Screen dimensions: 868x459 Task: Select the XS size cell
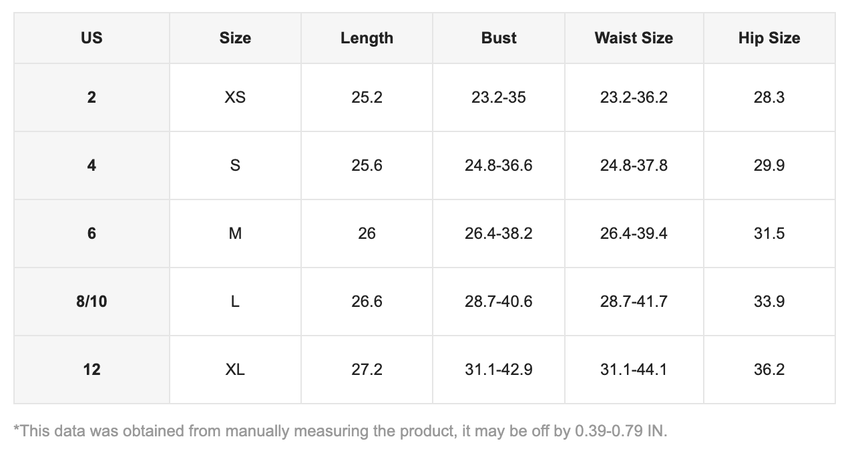click(235, 97)
